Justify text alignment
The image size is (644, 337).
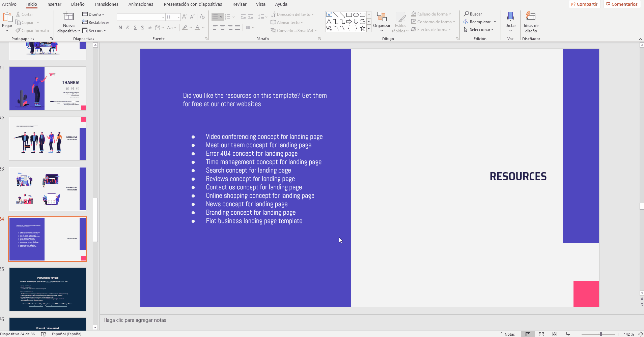click(237, 28)
